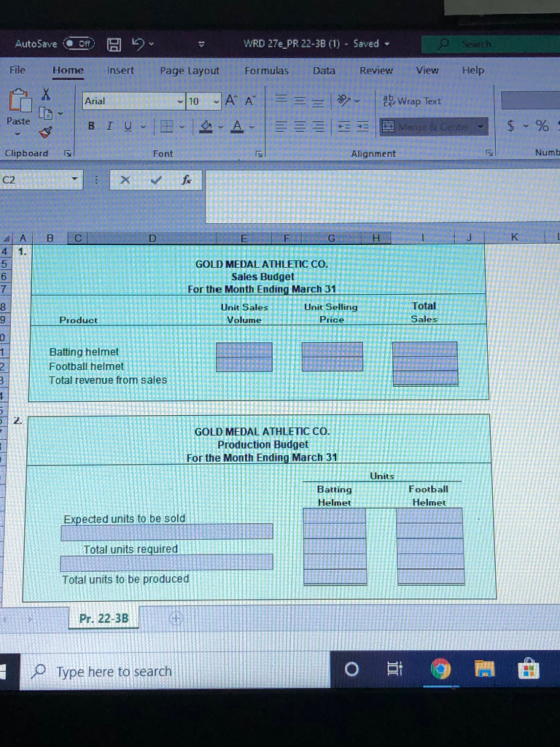Image resolution: width=560 pixels, height=747 pixels.
Task: Open the Undo history dropdown
Action: click(152, 44)
